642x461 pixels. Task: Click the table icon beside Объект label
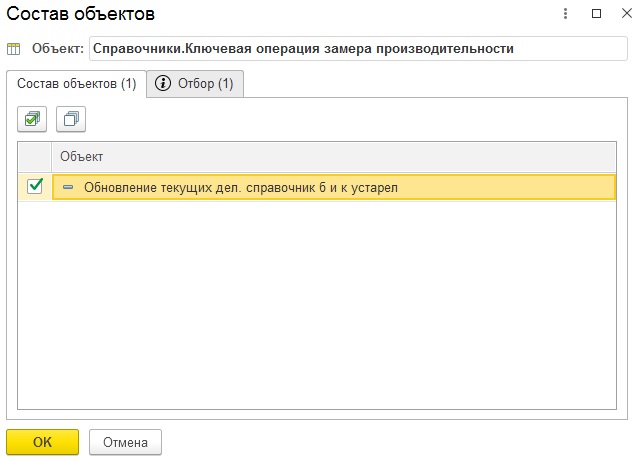pyautogui.click(x=14, y=48)
